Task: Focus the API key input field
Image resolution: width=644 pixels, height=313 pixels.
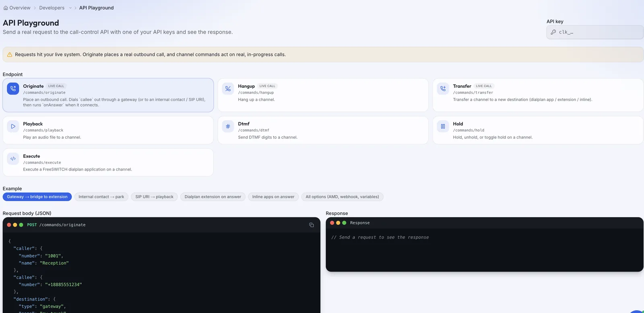Action: tap(595, 32)
